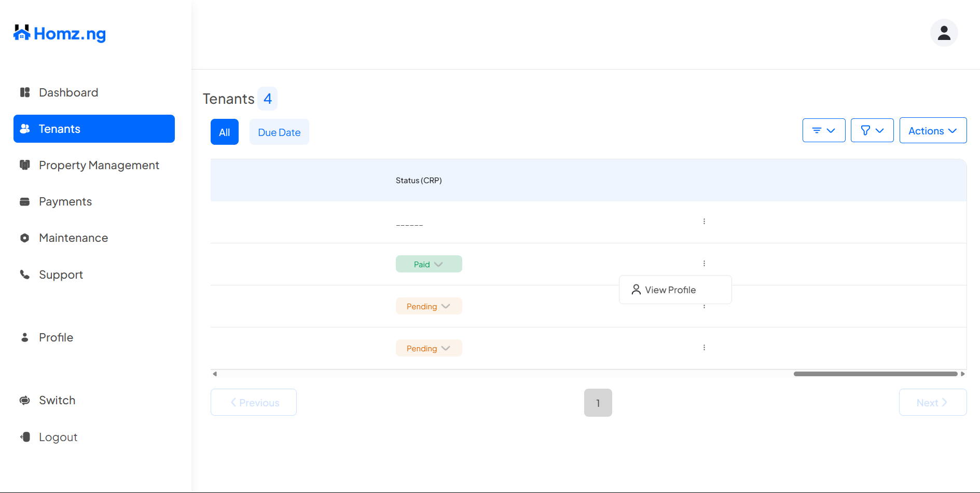Click the Previous page button
The width and height of the screenshot is (980, 493).
(x=254, y=402)
